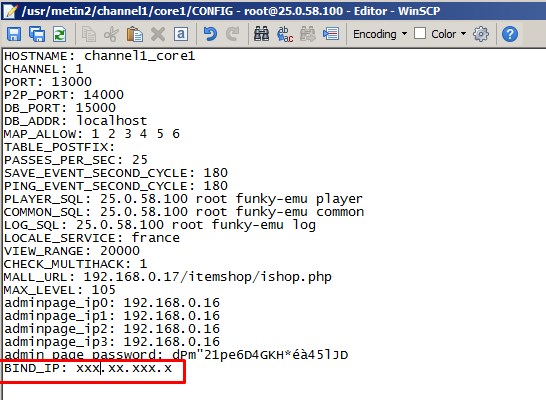The height and width of the screenshot is (400, 546).
Task: Click the Select All icon
Action: 181,34
